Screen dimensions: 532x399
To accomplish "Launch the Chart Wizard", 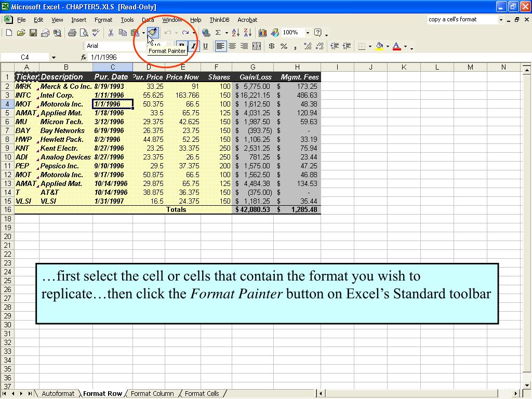I will point(262,33).
